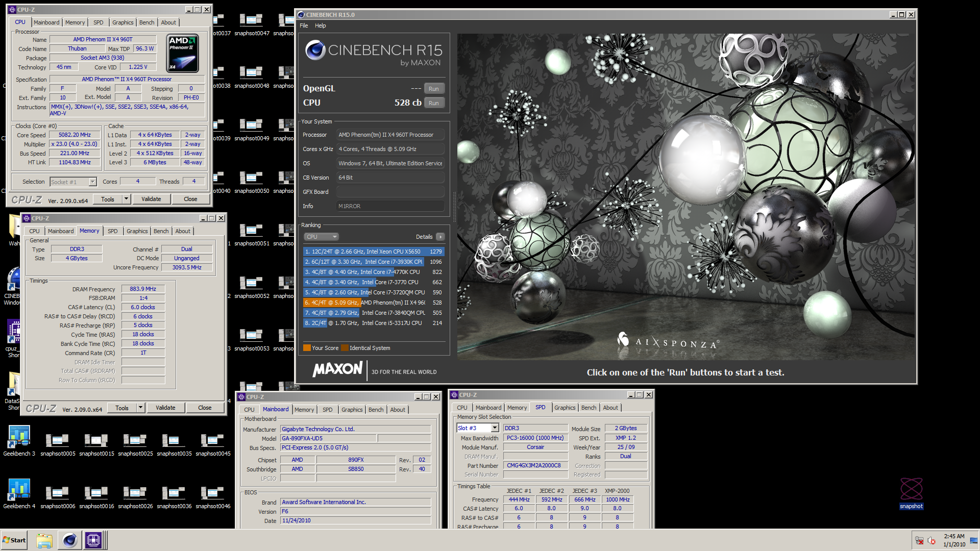Select Intel Core i7-3770 ranking entry

[x=373, y=282]
